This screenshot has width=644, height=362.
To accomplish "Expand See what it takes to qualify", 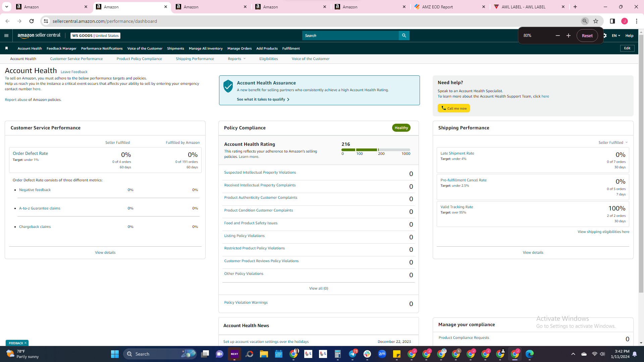I will coord(263,99).
